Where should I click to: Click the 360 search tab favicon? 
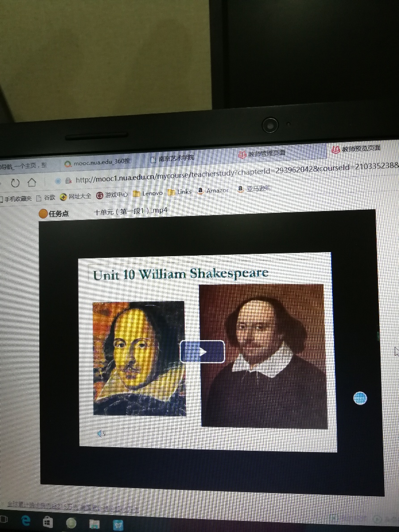click(68, 164)
